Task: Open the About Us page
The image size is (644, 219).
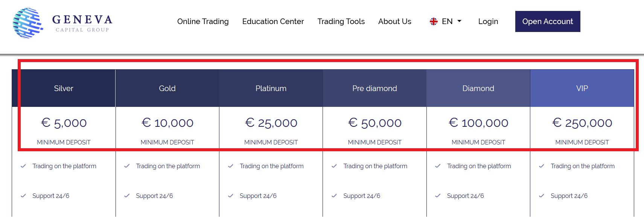Action: coord(395,21)
